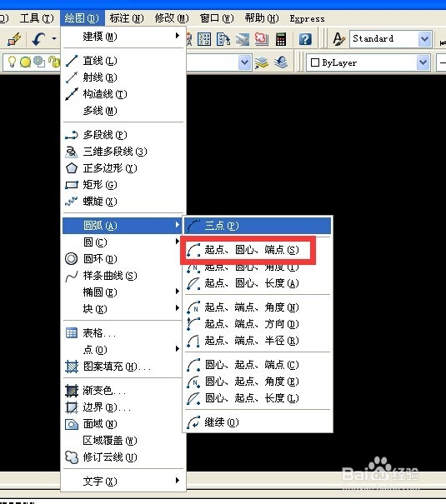Choose 圆心、起点、端点(C) arc option

[x=258, y=365]
